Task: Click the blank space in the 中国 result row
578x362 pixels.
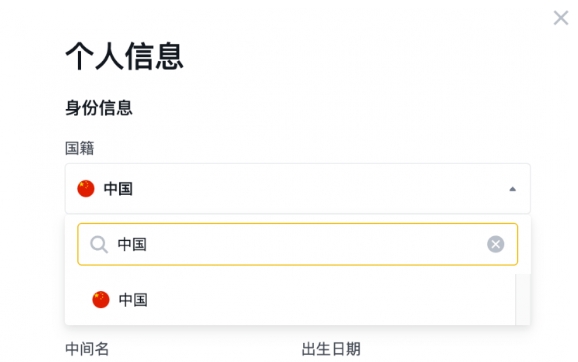Action: [x=328, y=299]
